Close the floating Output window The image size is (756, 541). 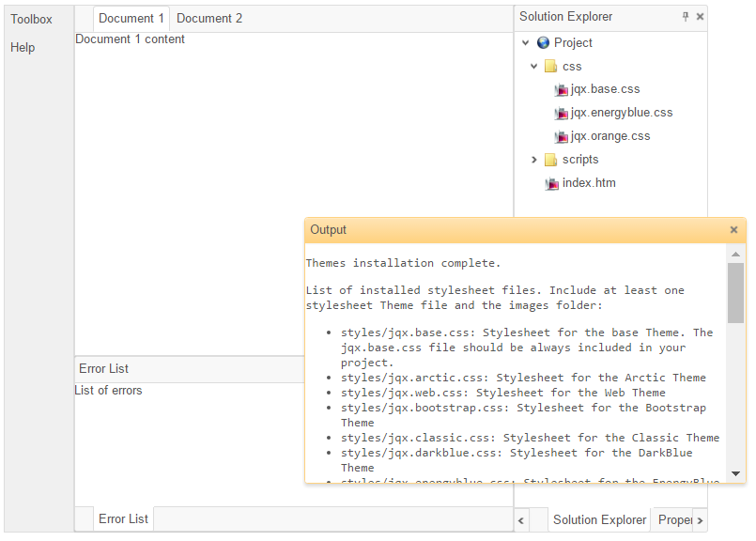coord(733,230)
